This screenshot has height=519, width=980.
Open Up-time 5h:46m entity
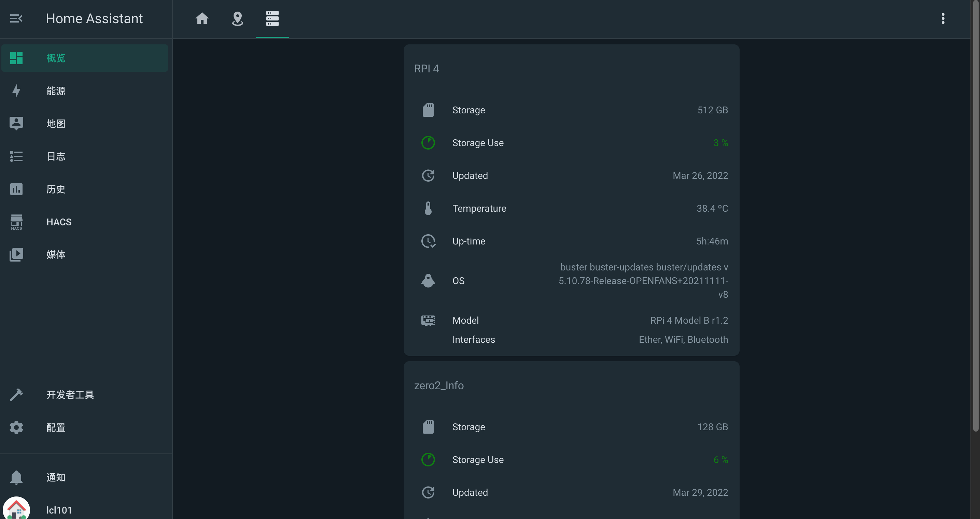(x=571, y=241)
